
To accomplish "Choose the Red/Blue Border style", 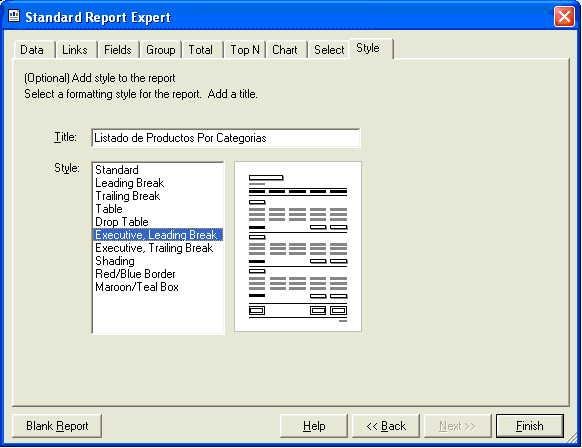I will pyautogui.click(x=135, y=274).
